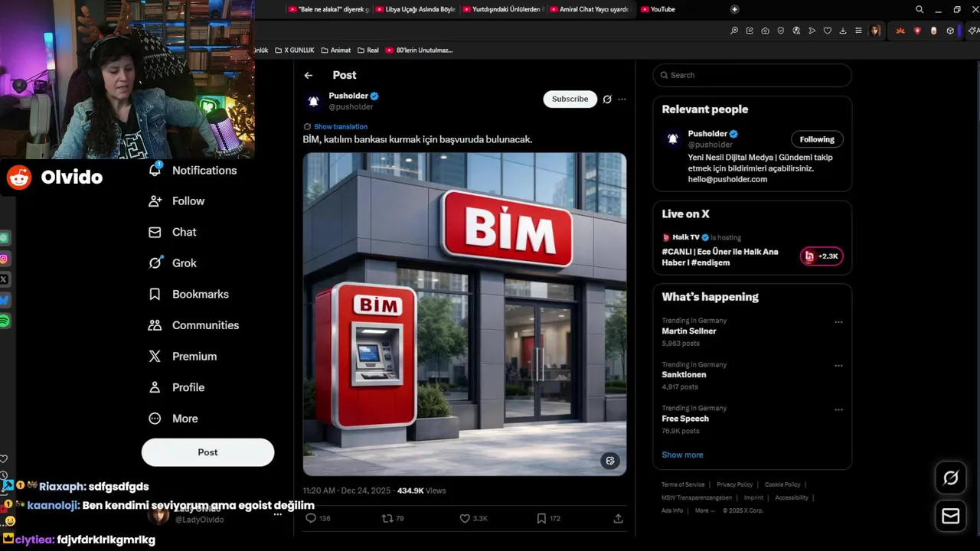
Task: Open the Follow menu item
Action: point(178,201)
